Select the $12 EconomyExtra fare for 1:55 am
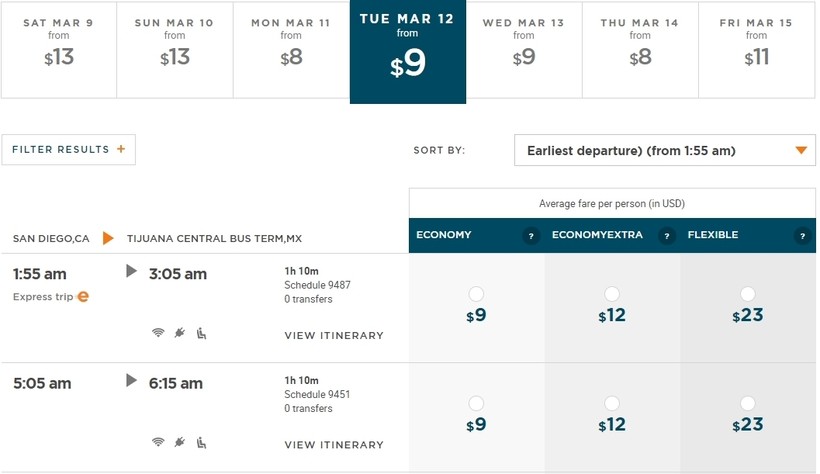This screenshot has height=474, width=820. point(612,294)
